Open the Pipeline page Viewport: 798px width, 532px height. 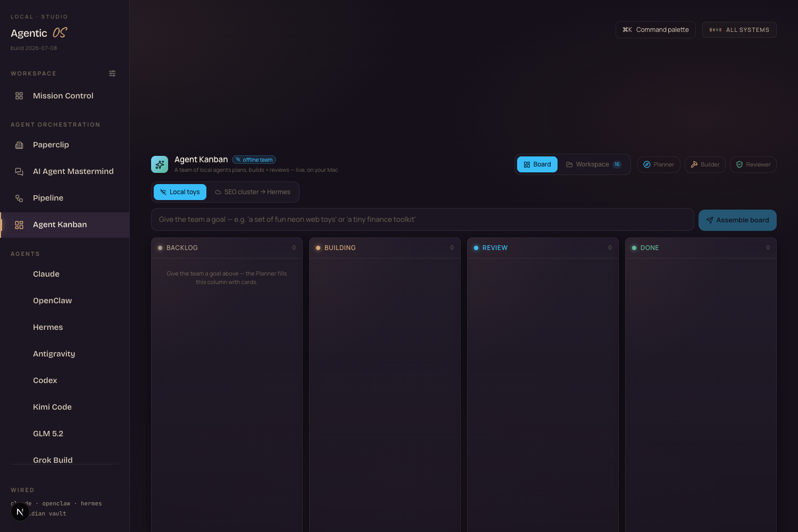pos(64,198)
